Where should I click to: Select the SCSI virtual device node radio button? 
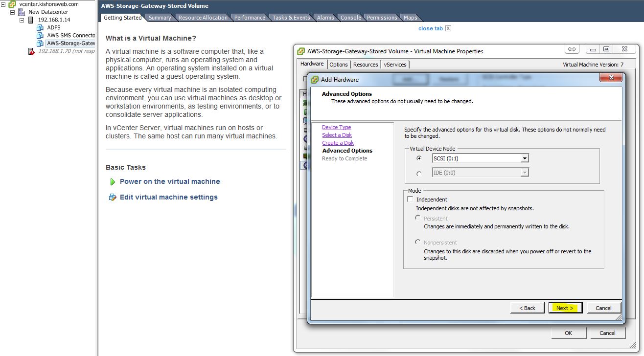pos(418,158)
